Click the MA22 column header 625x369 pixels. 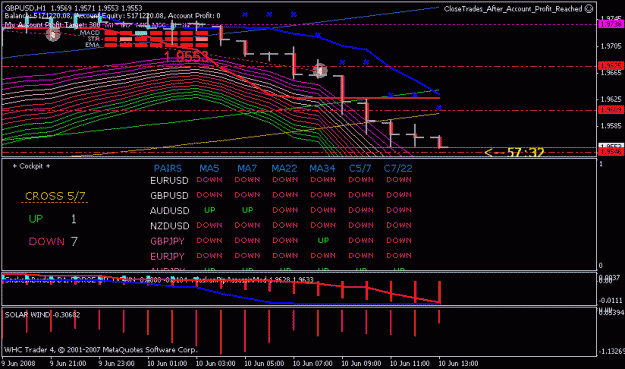click(284, 169)
